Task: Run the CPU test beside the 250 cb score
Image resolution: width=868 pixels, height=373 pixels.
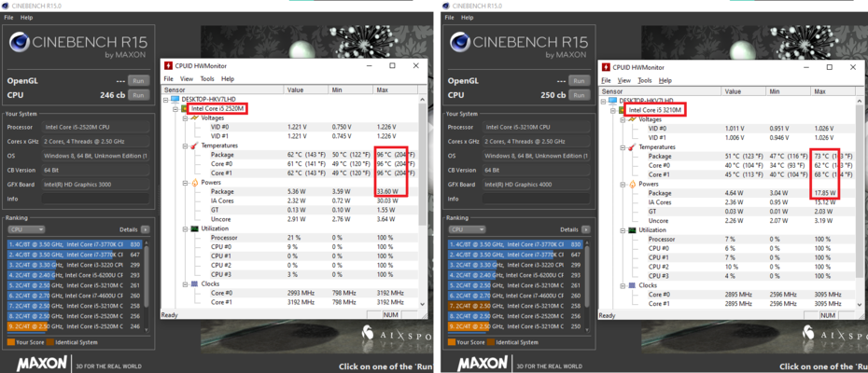Action: coord(579,94)
